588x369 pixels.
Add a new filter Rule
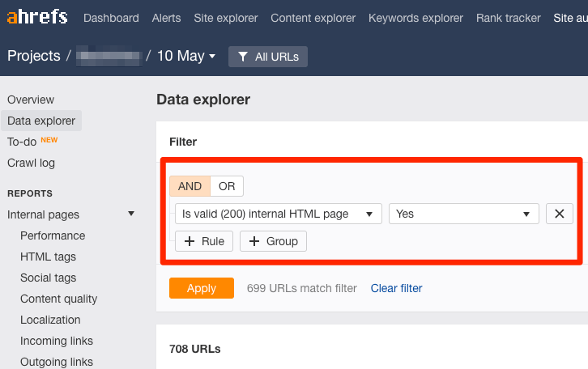pyautogui.click(x=204, y=241)
